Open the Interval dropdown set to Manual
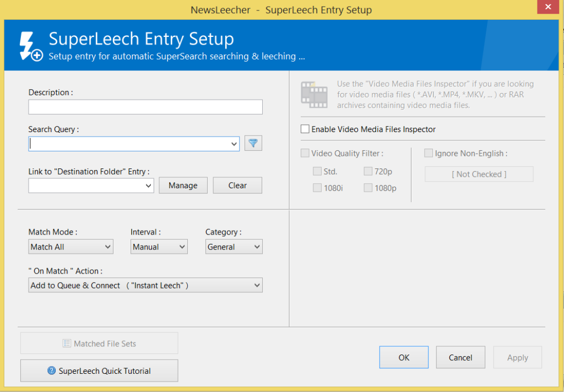Viewport: 564px width, 392px height. point(159,247)
